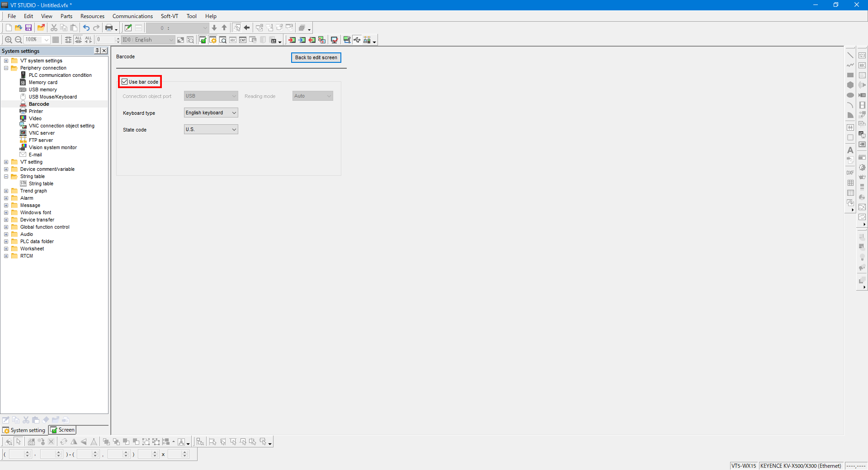Click the Print icon in toolbar

pos(108,28)
